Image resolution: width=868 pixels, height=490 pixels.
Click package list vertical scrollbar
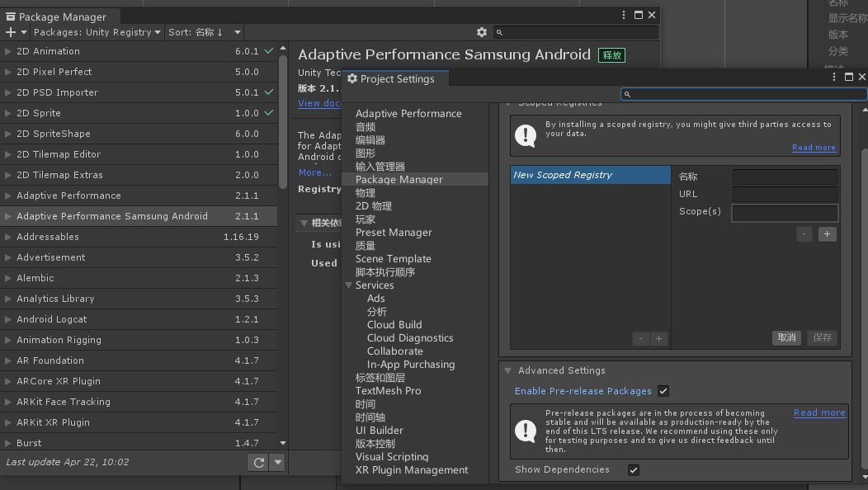pos(283,122)
